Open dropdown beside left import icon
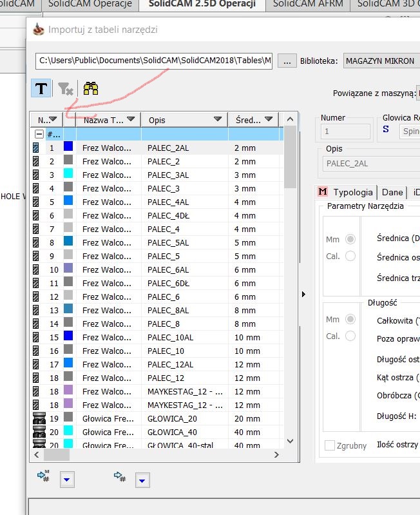 click(67, 480)
